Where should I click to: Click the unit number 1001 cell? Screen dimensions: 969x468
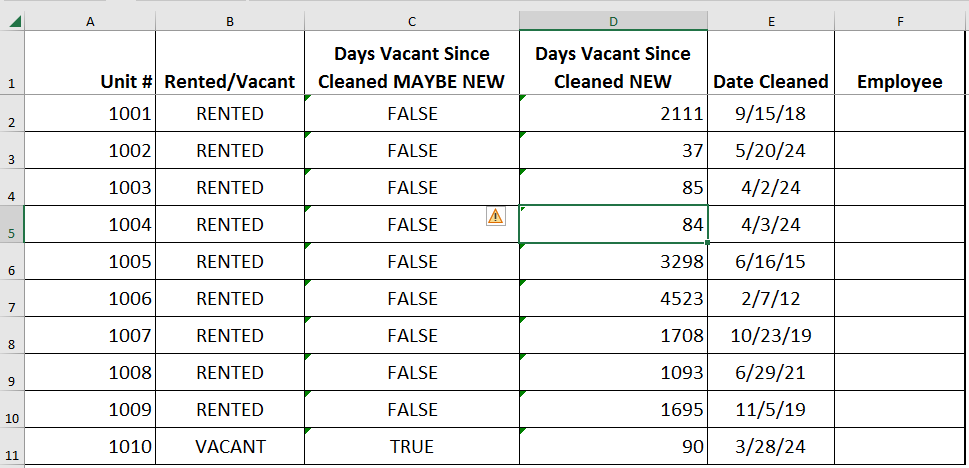90,113
